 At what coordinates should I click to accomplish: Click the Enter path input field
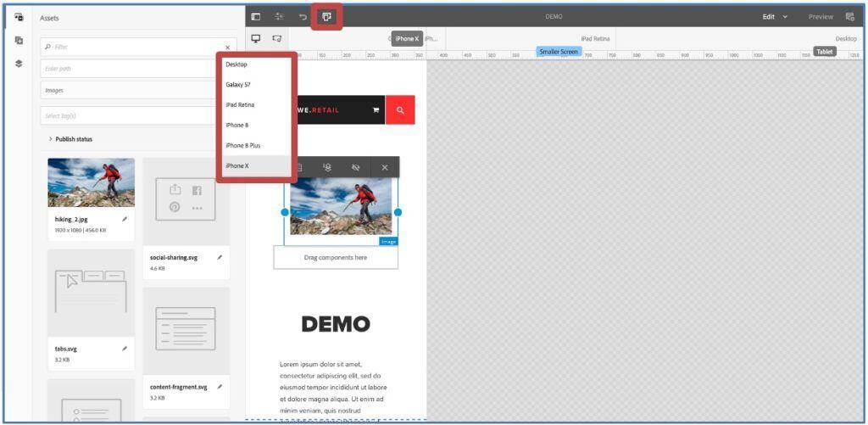(138, 69)
